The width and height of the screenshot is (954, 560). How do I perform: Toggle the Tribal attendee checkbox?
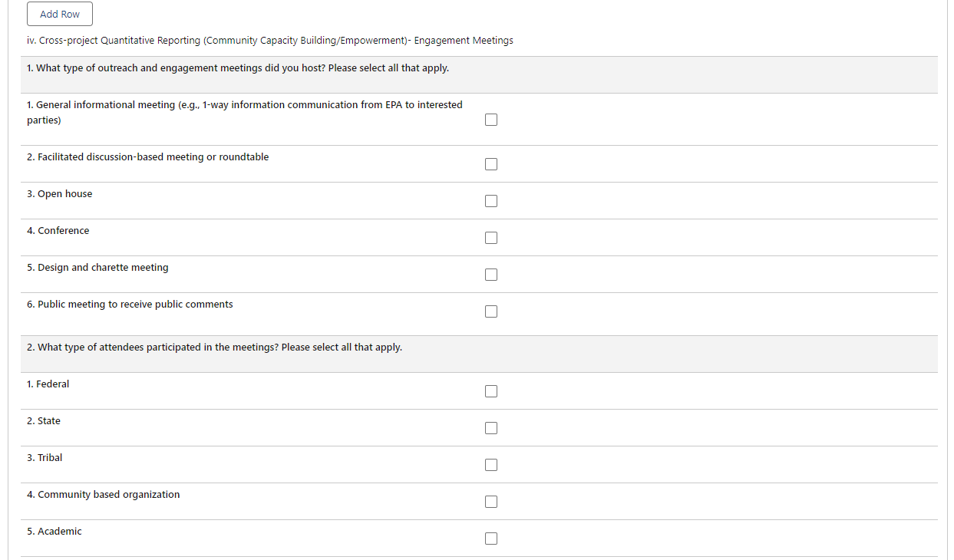[491, 465]
